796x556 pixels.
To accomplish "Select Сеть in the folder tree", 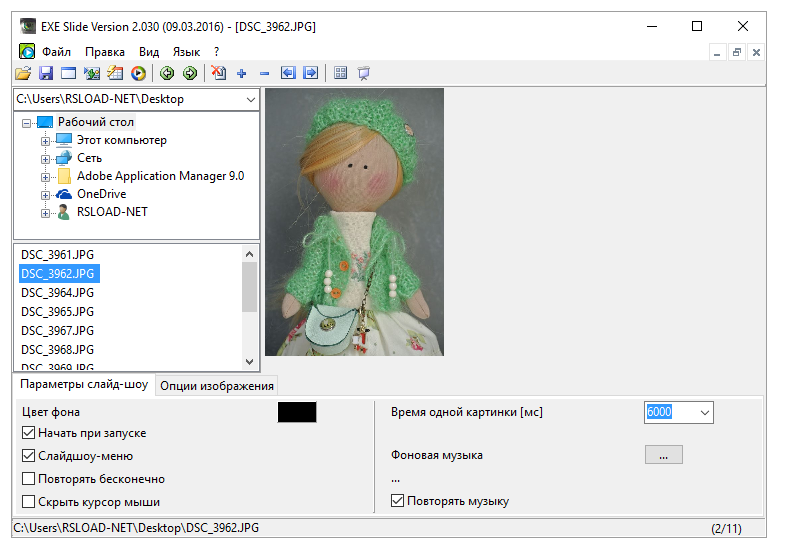I will click(x=89, y=158).
